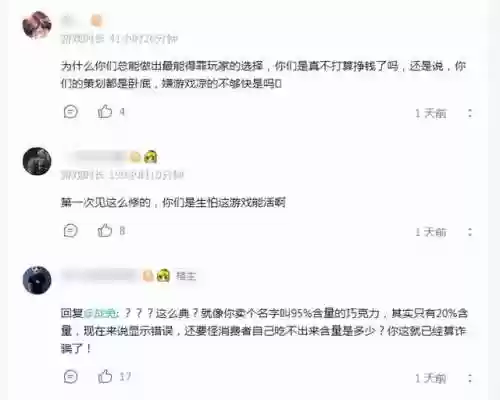Like the comment with 8 likes

coord(105,230)
